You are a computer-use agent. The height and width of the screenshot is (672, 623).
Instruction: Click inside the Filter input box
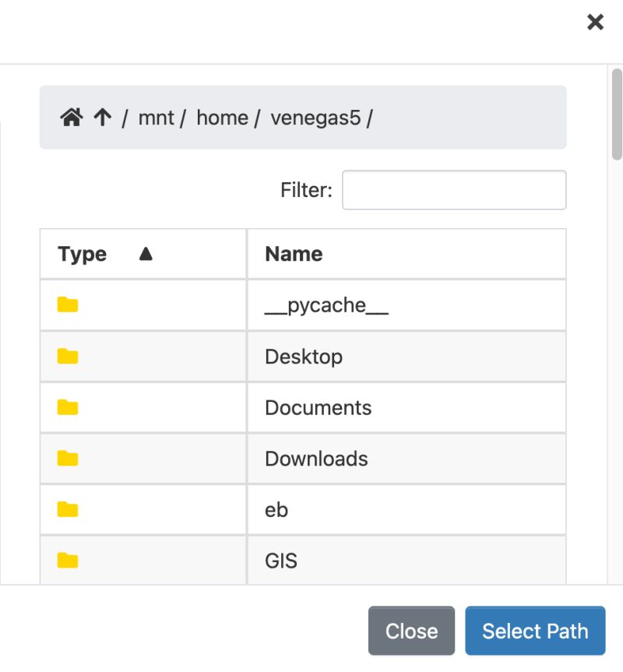453,189
